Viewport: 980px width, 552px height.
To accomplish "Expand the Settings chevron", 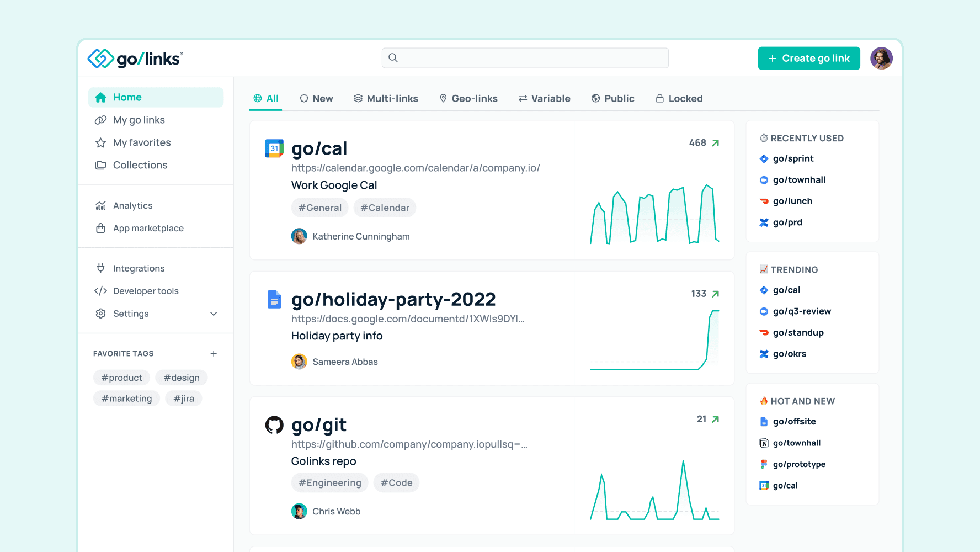I will (x=214, y=314).
